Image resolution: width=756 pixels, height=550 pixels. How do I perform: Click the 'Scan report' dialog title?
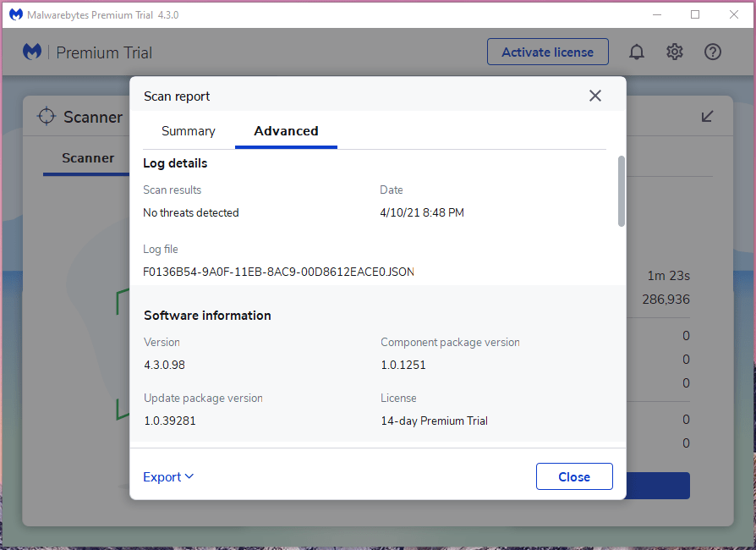click(177, 96)
